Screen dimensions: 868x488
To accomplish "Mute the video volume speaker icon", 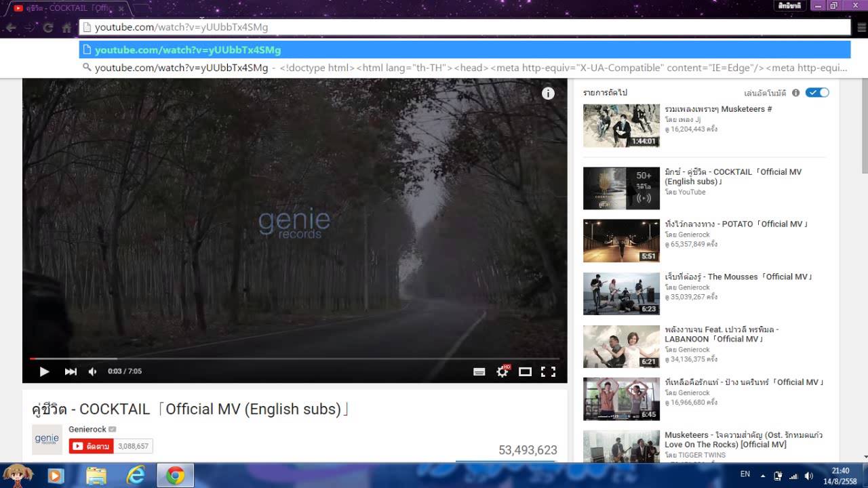I will coord(93,371).
